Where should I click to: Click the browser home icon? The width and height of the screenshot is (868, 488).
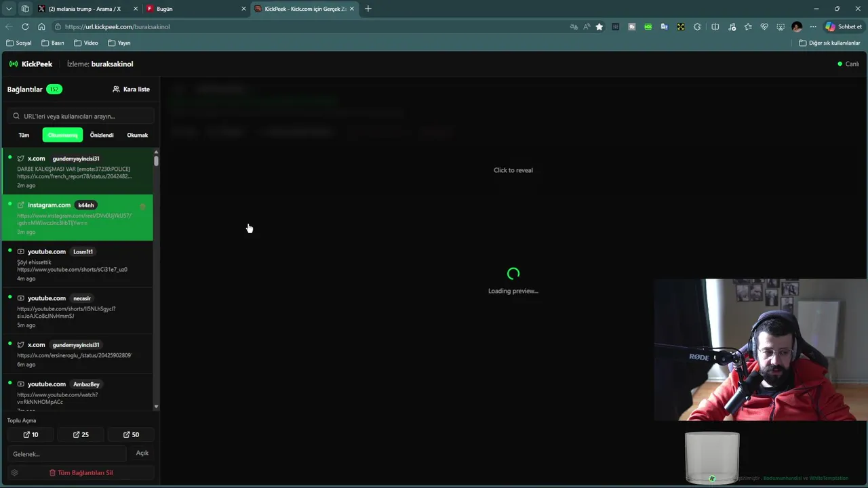coord(41,26)
